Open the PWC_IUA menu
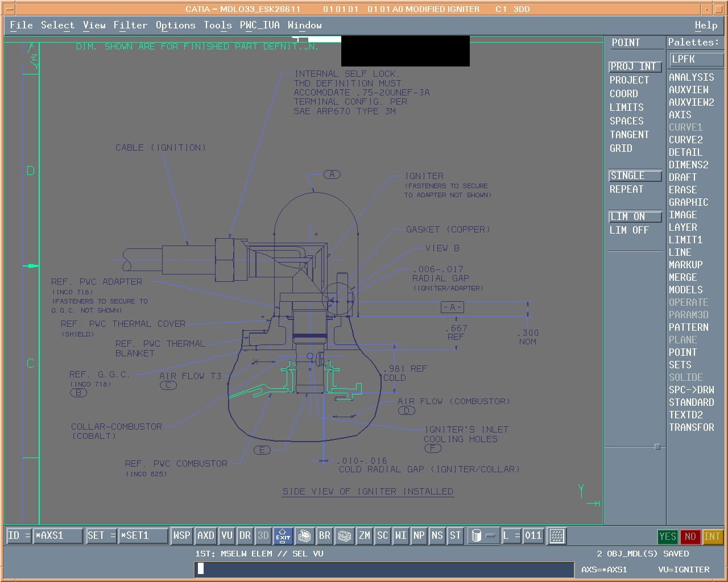The width and height of the screenshot is (728, 582). [259, 25]
